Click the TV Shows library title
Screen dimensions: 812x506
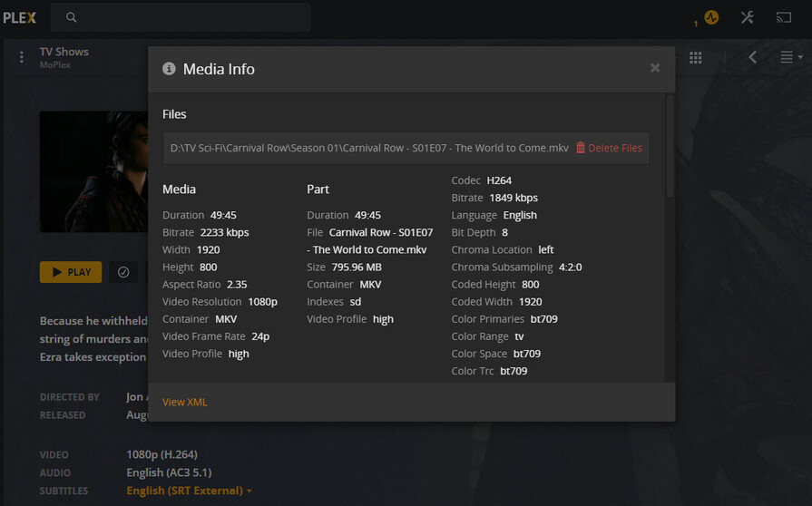(x=64, y=52)
